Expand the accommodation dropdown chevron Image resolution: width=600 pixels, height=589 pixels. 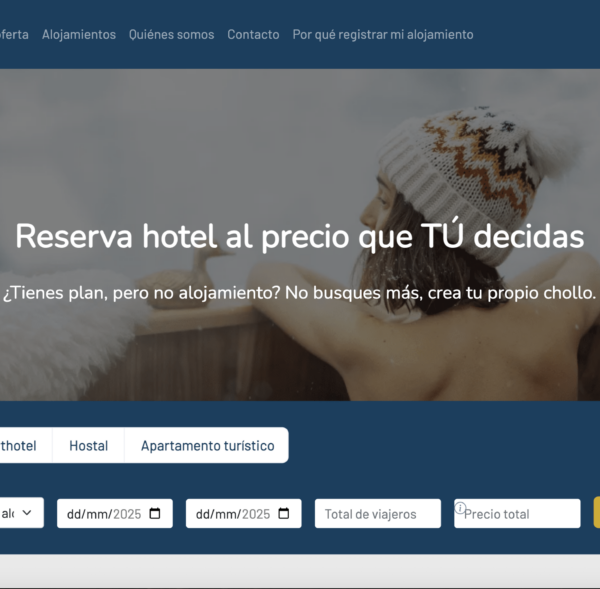click(x=27, y=512)
